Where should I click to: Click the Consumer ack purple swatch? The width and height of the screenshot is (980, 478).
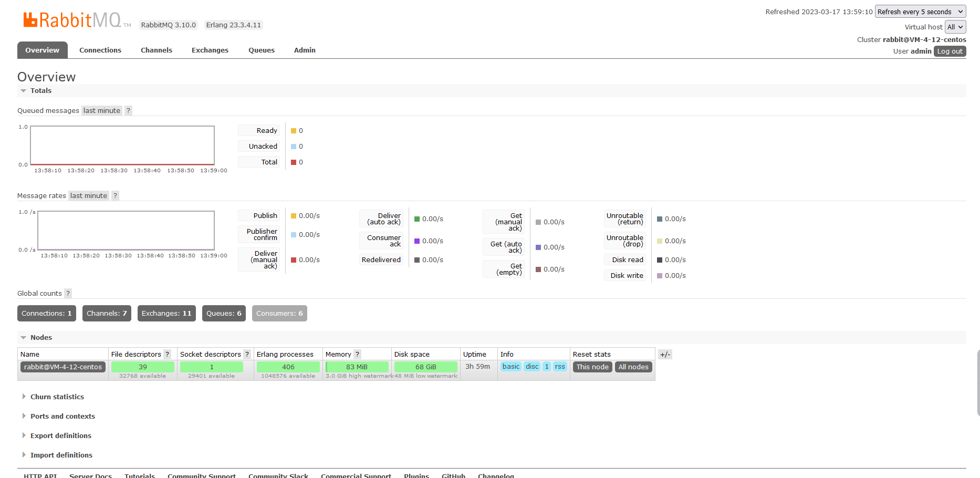click(x=417, y=241)
